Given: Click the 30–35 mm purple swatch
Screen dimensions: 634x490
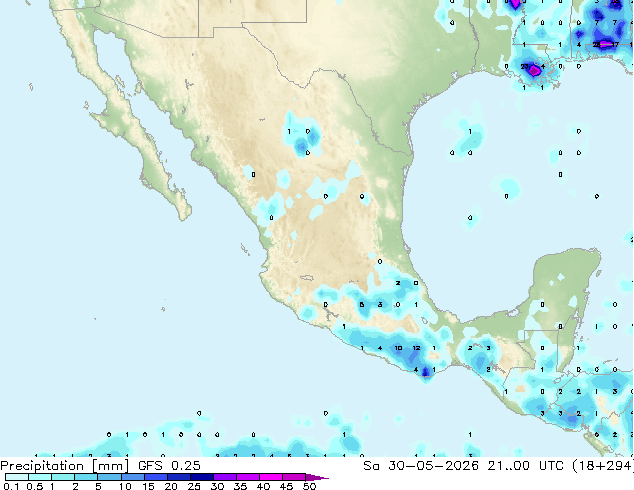Looking at the screenshot, I should [x=224, y=477].
